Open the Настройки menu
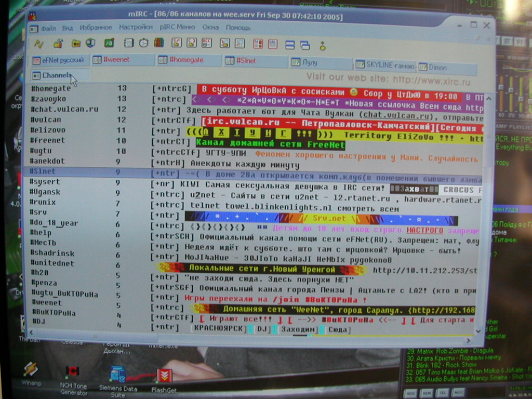This screenshot has width=532, height=399. (x=136, y=27)
